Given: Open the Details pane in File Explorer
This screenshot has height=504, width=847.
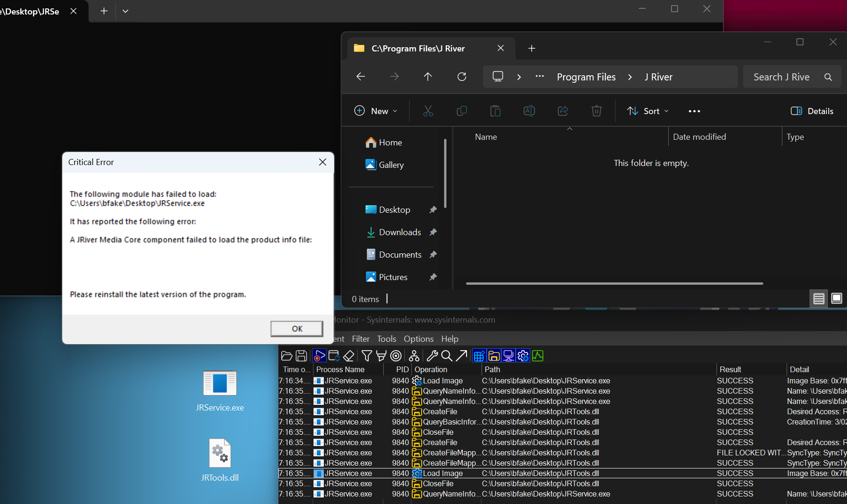Looking at the screenshot, I should tap(812, 111).
